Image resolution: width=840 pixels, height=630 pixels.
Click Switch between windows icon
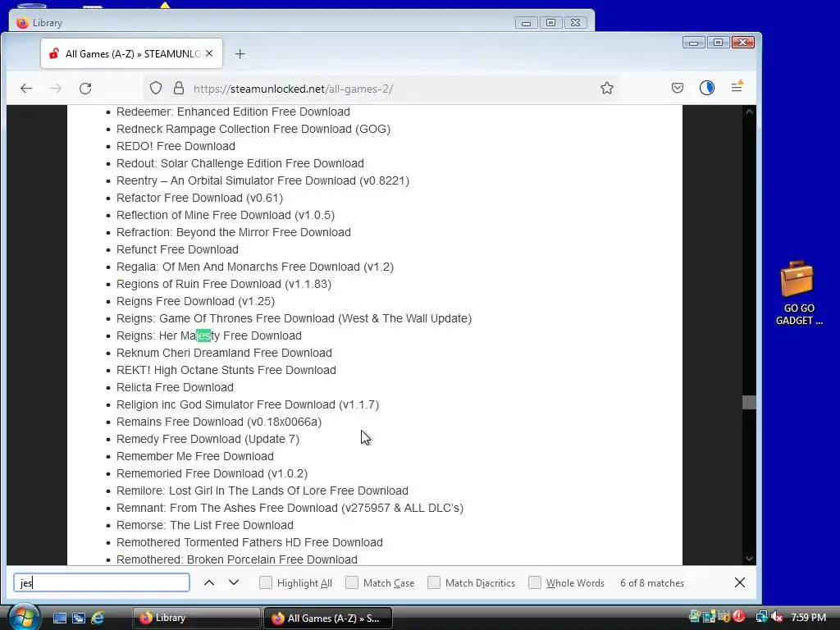pyautogui.click(x=79, y=619)
